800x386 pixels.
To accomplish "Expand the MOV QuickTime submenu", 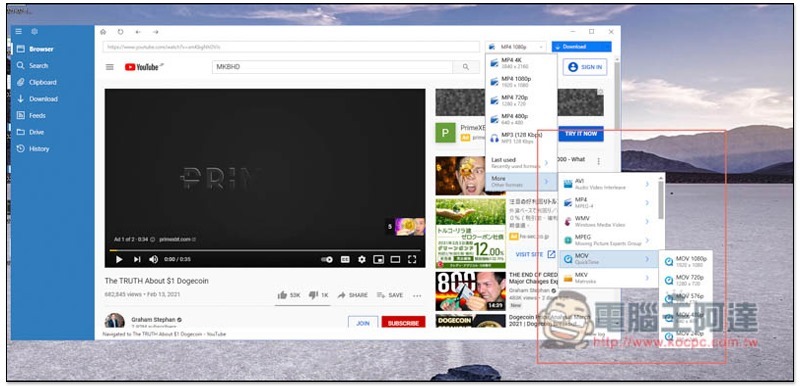I will click(608, 259).
